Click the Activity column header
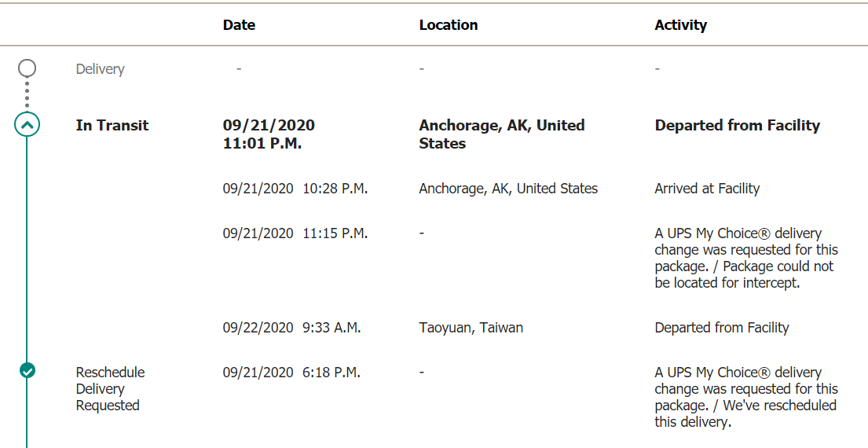Image resolution: width=868 pixels, height=448 pixels. point(680,25)
